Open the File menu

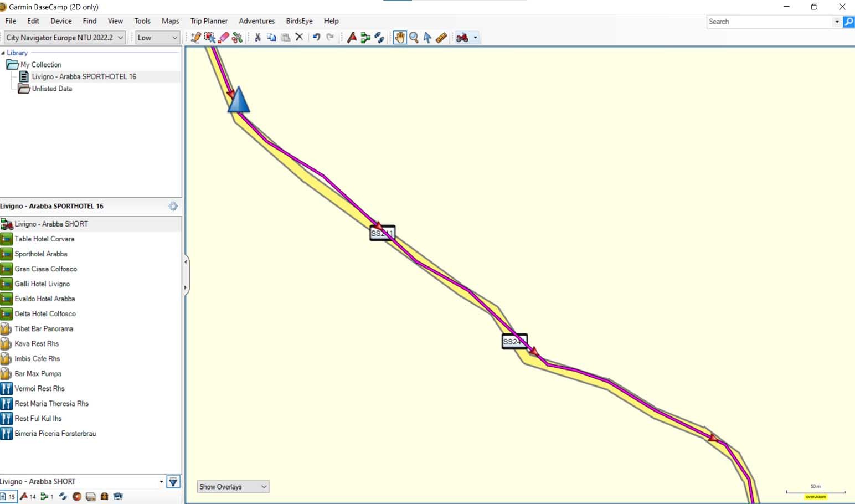coord(11,21)
